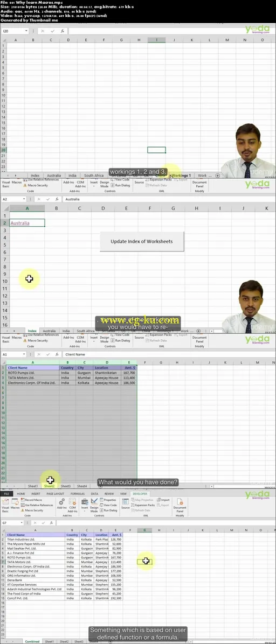Select highlighted column I header in I20 sheet
This screenshot has width=276, height=644.
tap(156, 40)
